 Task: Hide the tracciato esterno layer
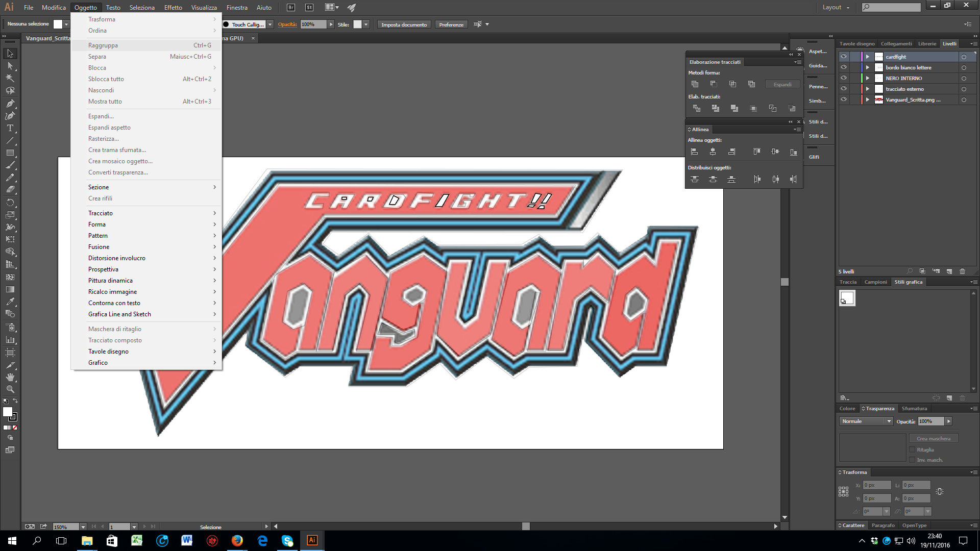(844, 89)
